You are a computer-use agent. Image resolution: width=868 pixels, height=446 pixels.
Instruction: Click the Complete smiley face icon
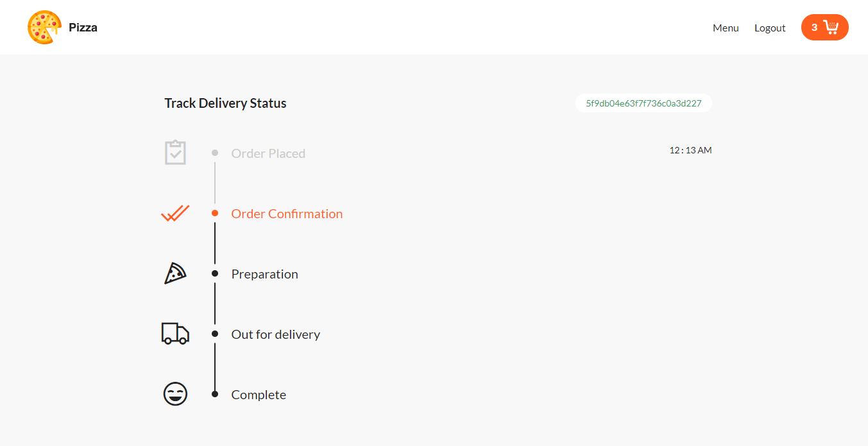pos(175,393)
